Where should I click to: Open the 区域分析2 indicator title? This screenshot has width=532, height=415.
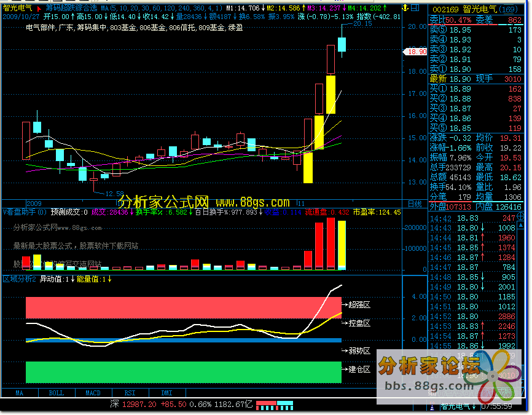pyautogui.click(x=19, y=279)
